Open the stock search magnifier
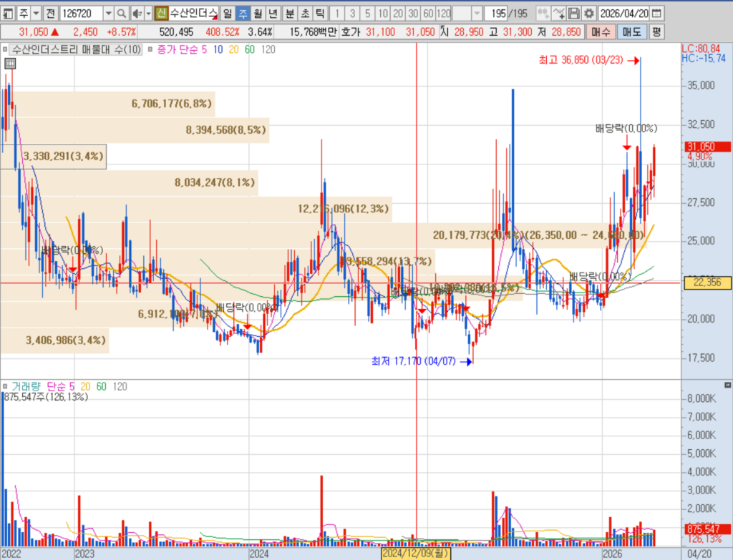This screenshot has height=560, width=733. pyautogui.click(x=121, y=13)
